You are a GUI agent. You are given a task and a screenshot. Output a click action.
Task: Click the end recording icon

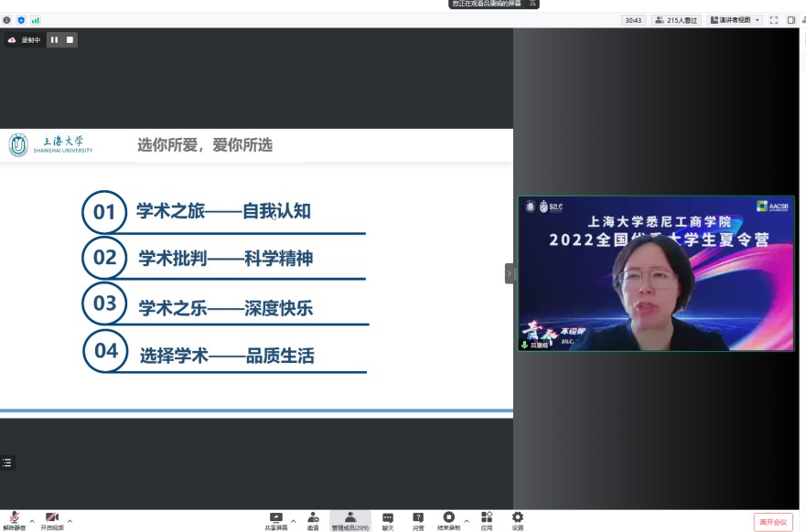[x=448, y=518]
